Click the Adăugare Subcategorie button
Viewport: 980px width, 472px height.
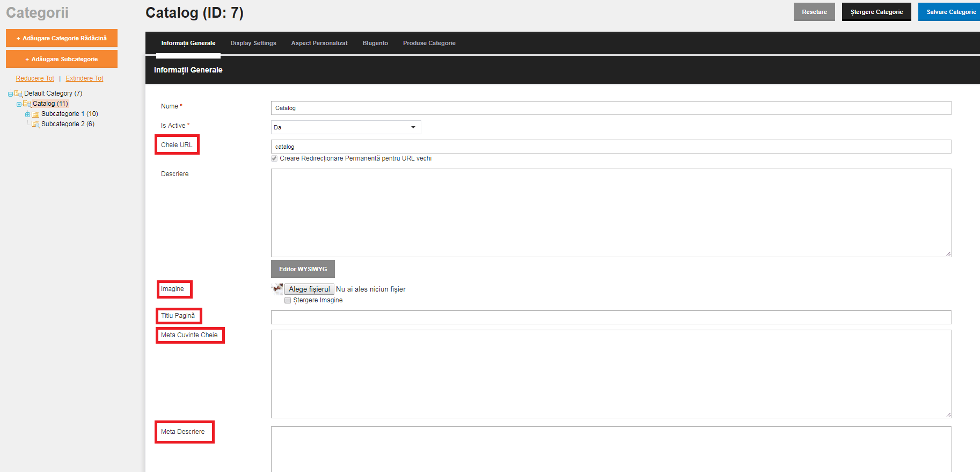pos(62,59)
